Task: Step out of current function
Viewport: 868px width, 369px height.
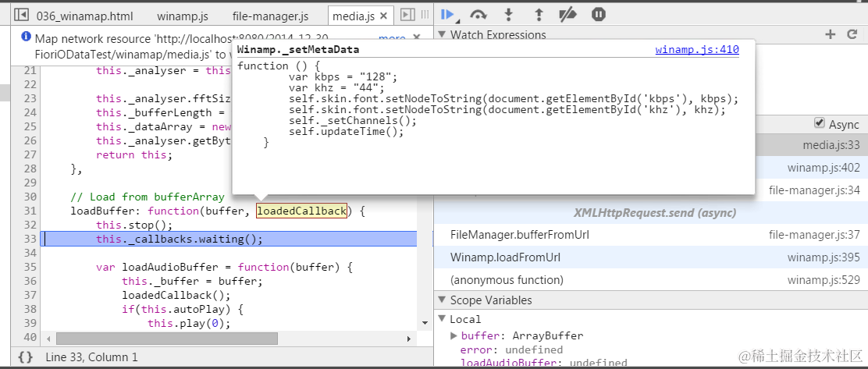Action: coord(538,15)
